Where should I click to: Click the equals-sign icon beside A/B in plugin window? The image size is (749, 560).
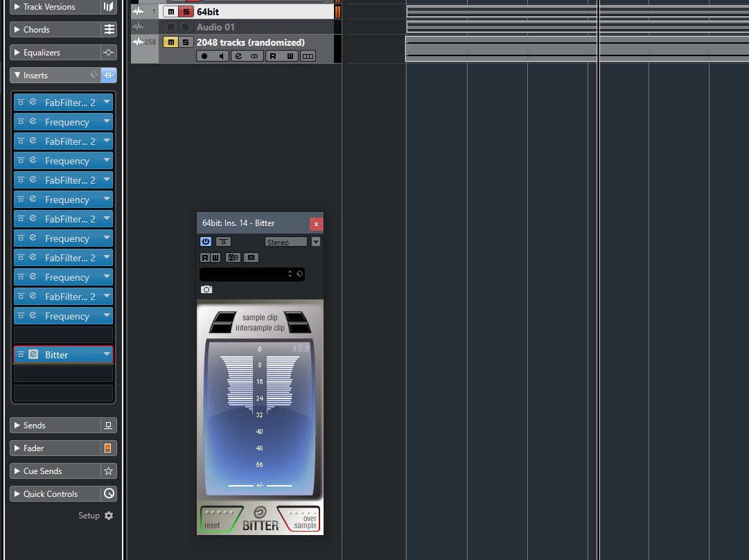click(252, 258)
